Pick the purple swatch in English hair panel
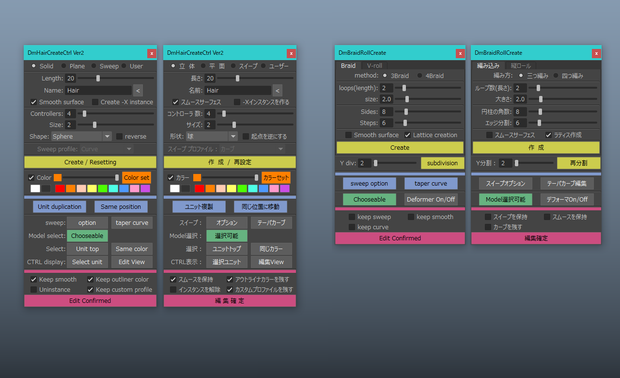The image size is (620, 378). click(145, 189)
